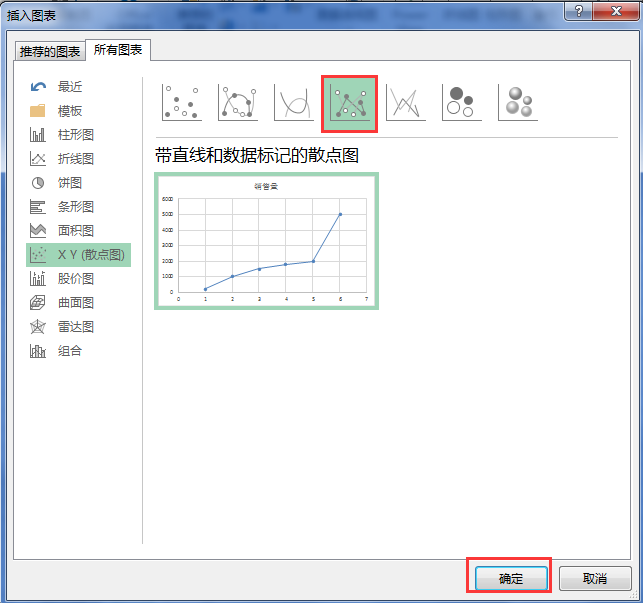Cancel the dialog with 取消 button

tap(595, 578)
